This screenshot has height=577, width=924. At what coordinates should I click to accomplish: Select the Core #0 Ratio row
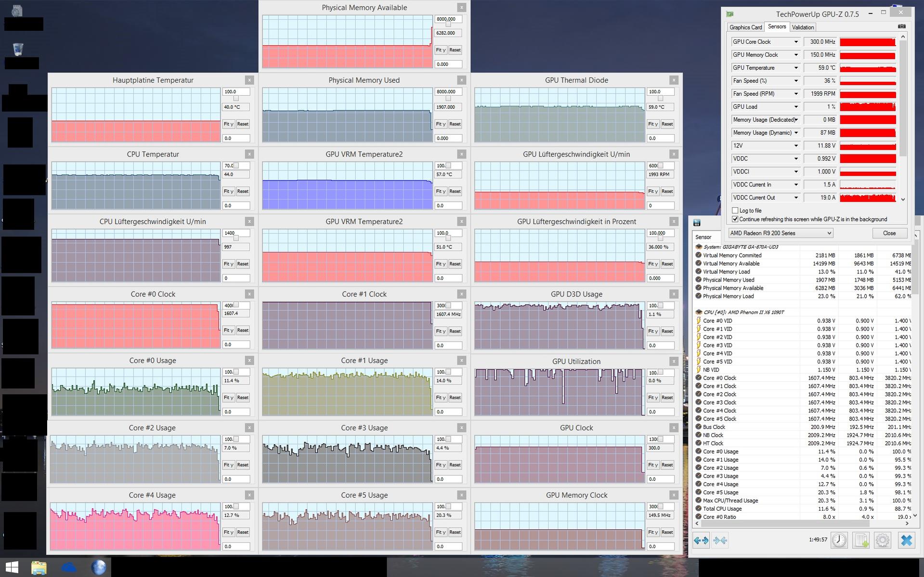coord(802,517)
